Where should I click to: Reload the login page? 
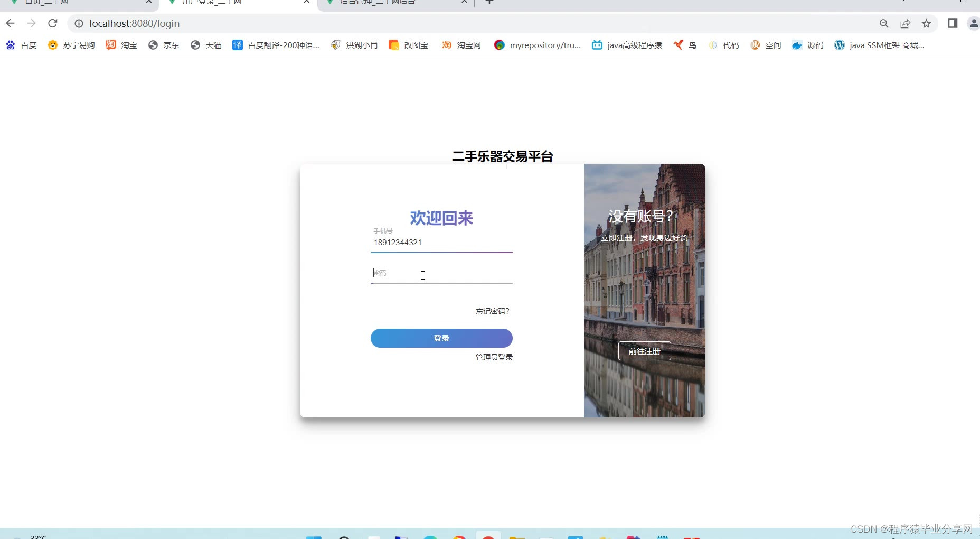point(52,23)
